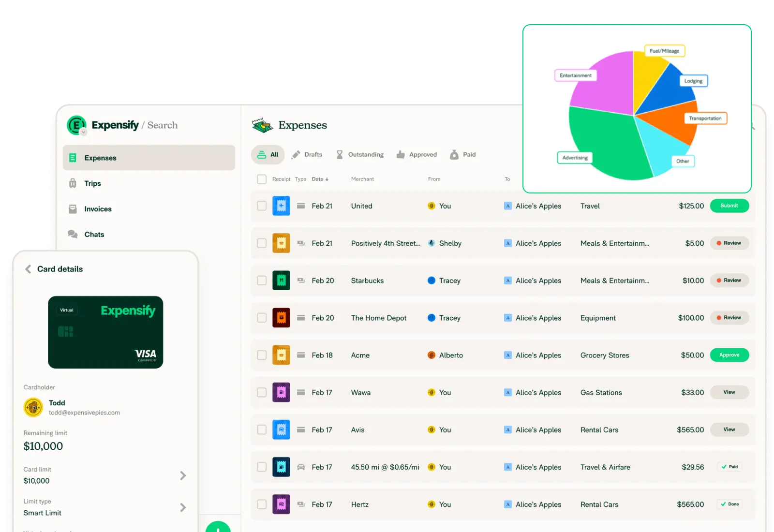Click the Paid status on mileage row
The image size is (774, 532).
pos(729,467)
